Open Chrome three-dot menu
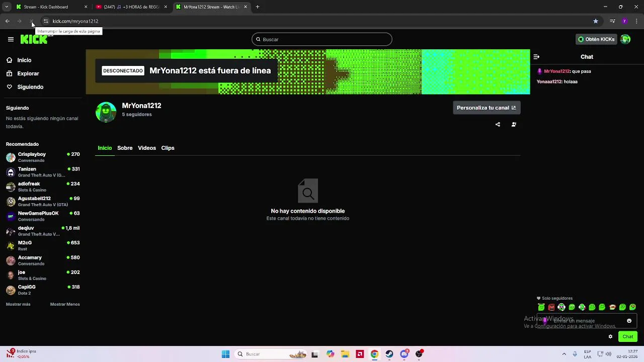Screen dimensions: 644x362 click(x=636, y=21)
